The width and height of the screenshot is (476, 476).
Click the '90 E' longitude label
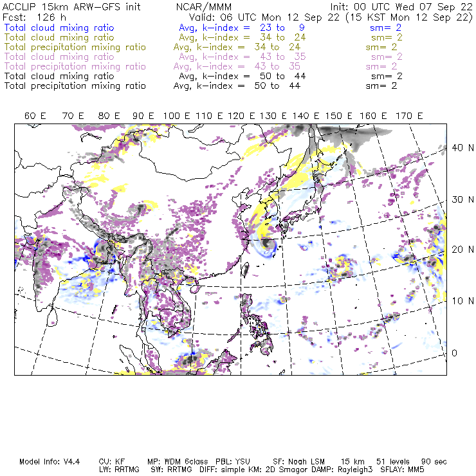coord(143,116)
